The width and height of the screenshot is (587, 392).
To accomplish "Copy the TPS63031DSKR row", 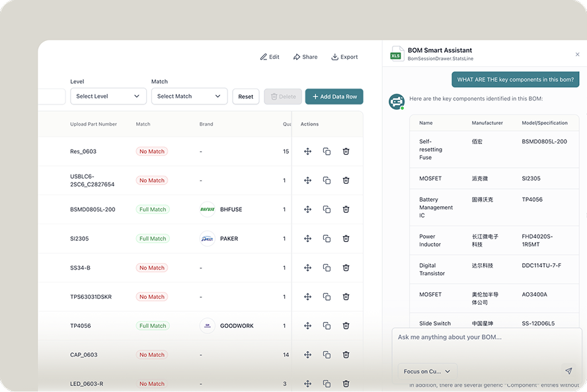I will (327, 297).
